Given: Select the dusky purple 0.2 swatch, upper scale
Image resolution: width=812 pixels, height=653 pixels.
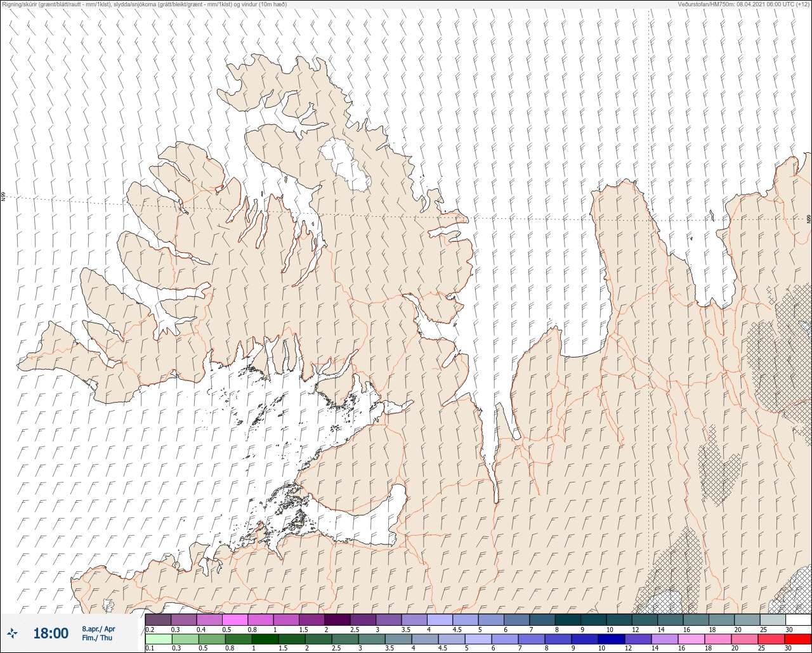Looking at the screenshot, I should [158, 619].
